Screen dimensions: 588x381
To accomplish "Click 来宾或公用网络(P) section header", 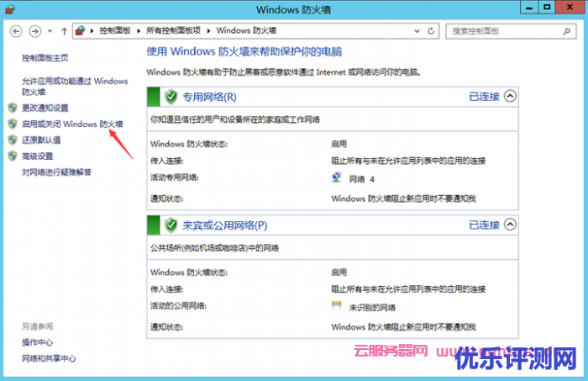I will click(x=225, y=225).
